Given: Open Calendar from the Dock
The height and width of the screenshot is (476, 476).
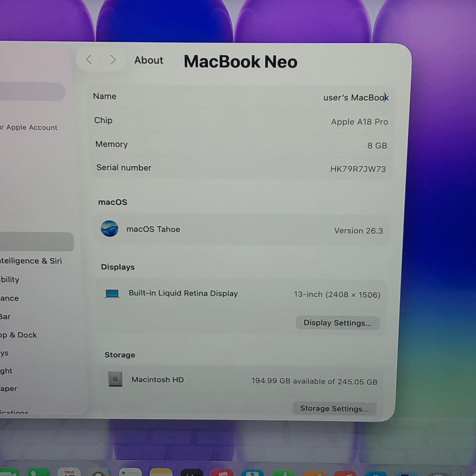Looking at the screenshot, I should 69,472.
